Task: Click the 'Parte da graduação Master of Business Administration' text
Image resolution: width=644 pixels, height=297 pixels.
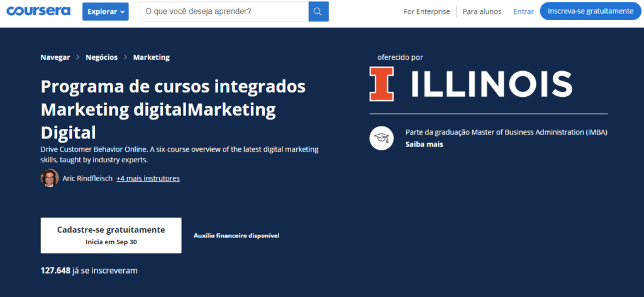Action: pyautogui.click(x=506, y=132)
